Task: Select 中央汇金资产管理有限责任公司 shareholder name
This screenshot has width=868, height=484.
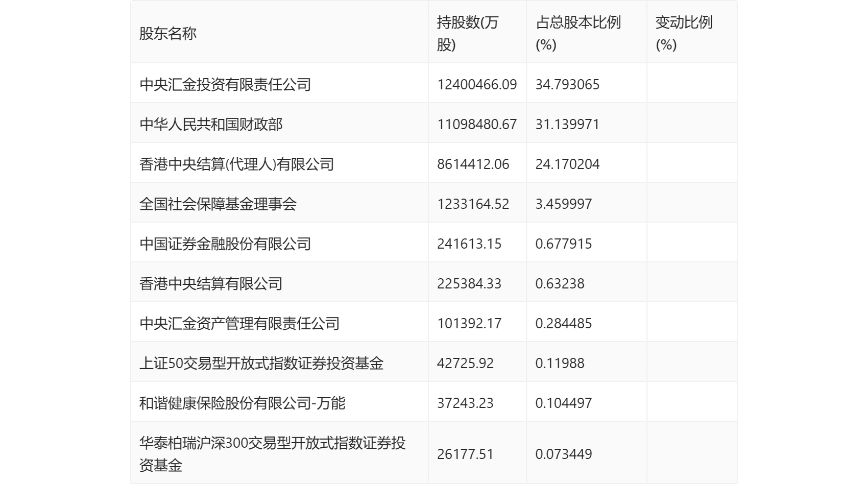Action: (x=239, y=323)
